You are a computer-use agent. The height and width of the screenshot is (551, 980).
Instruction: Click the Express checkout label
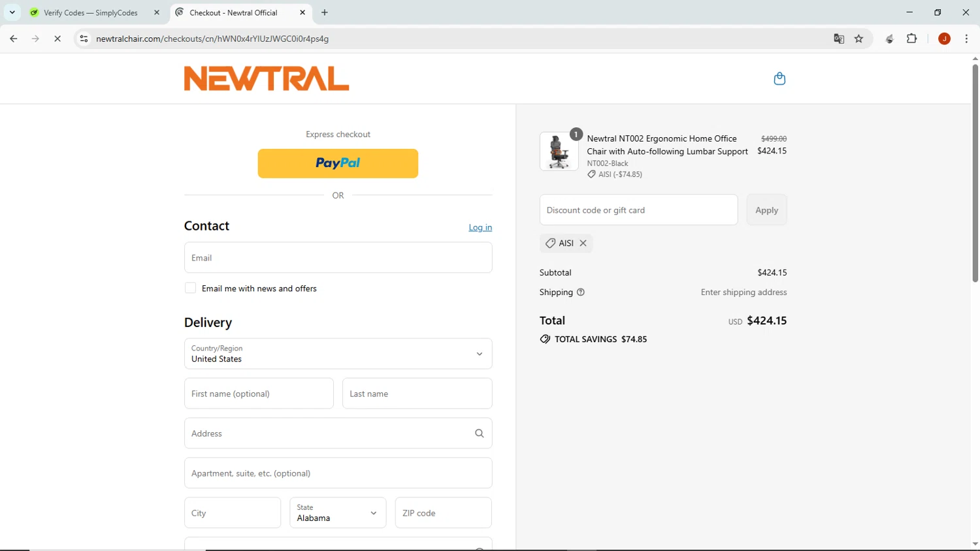tap(338, 134)
